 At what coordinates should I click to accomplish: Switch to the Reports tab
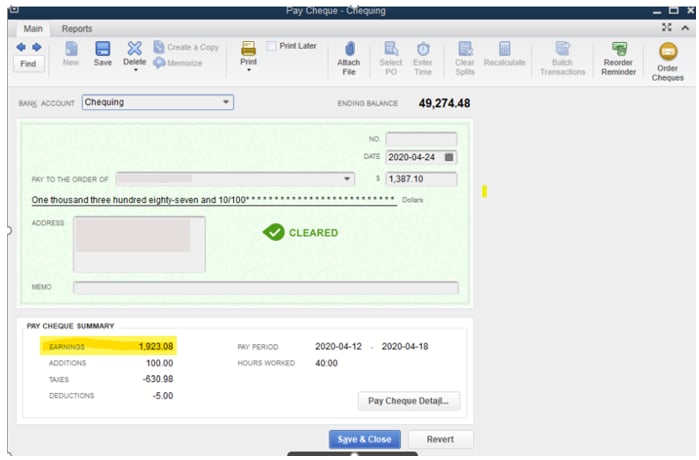77,29
